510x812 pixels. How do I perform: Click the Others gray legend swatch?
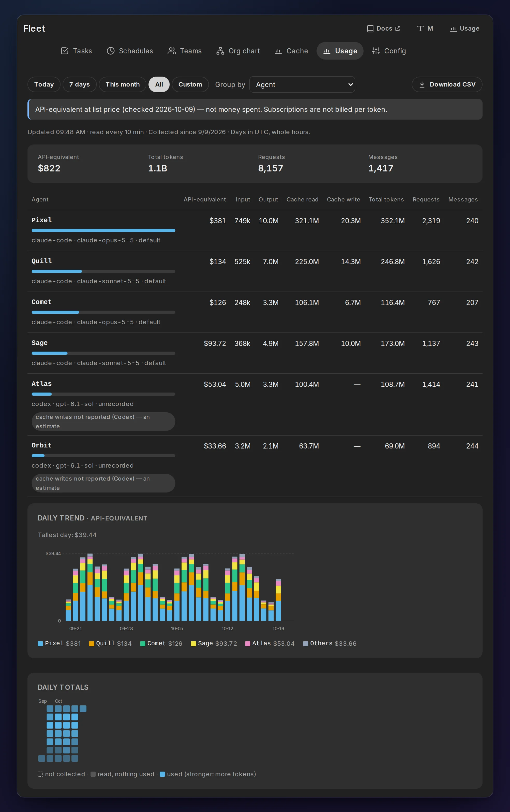tap(305, 643)
